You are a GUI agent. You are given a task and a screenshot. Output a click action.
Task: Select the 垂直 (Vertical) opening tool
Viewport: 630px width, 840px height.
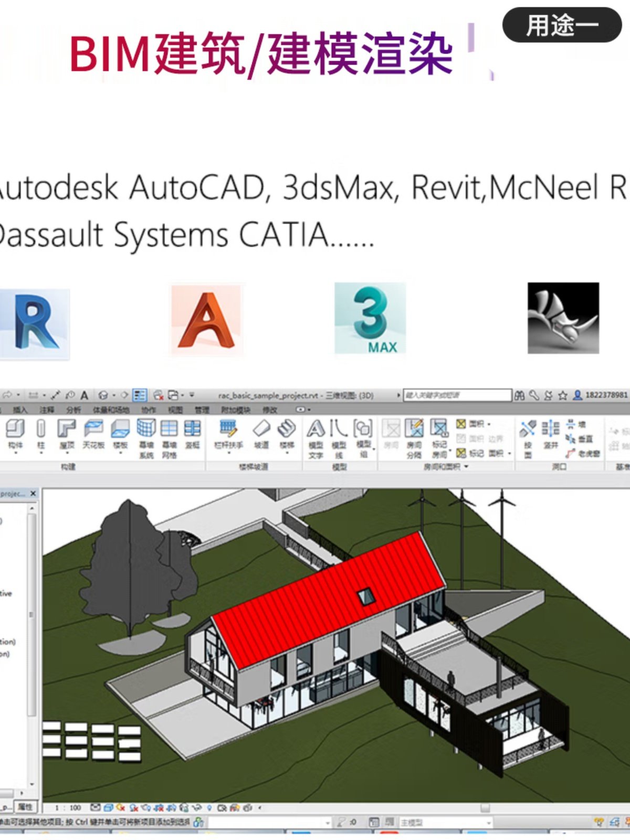pyautogui.click(x=580, y=439)
